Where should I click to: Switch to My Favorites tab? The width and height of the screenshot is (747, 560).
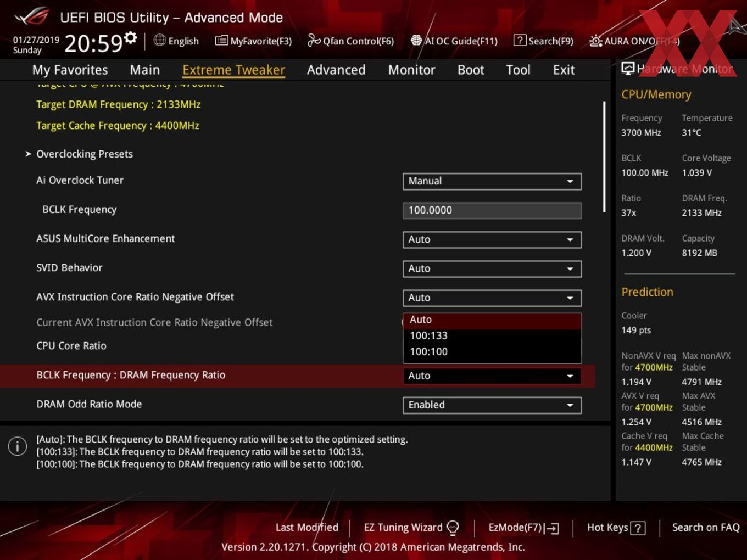click(70, 70)
